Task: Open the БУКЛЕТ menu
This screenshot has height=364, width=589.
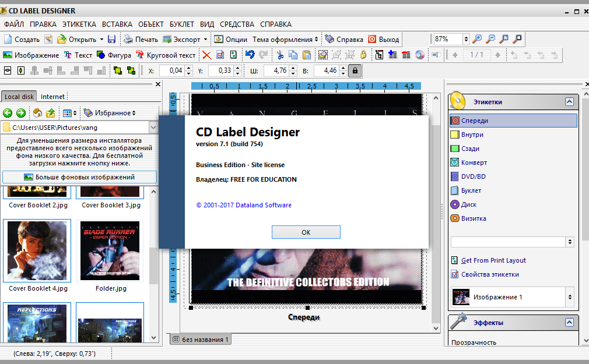Action: [182, 24]
